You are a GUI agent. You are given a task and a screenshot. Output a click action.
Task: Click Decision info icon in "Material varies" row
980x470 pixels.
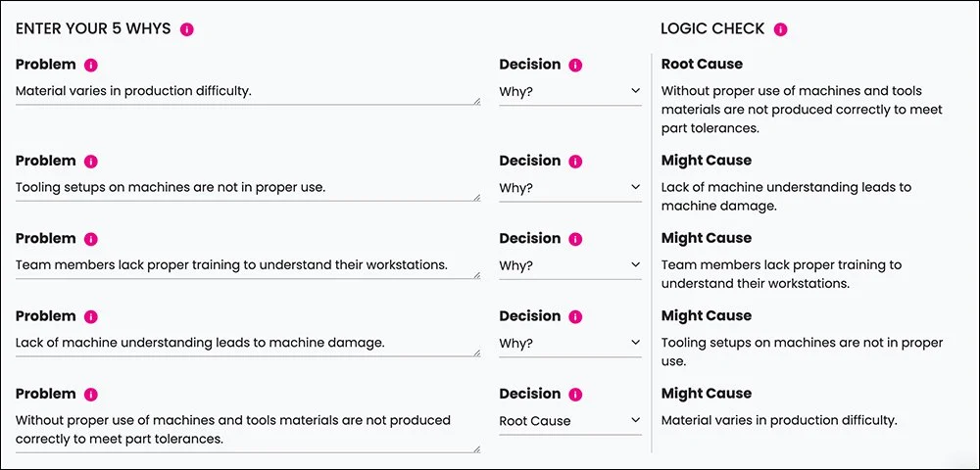575,65
